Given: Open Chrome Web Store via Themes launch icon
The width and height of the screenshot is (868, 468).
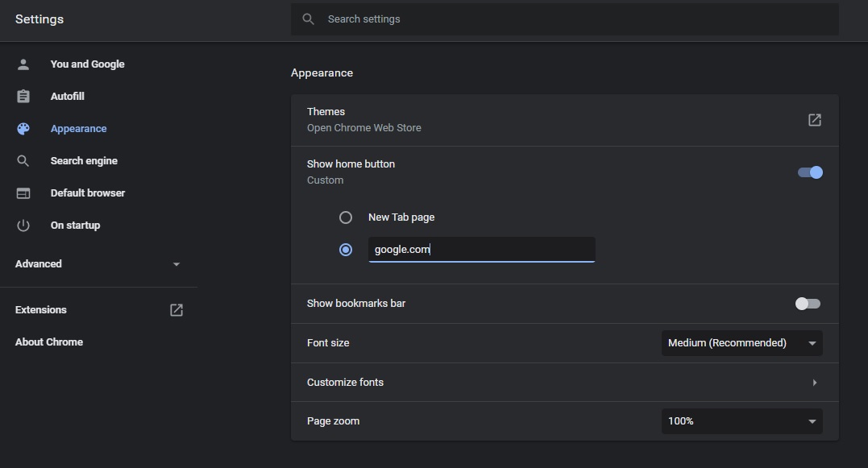Looking at the screenshot, I should (814, 120).
